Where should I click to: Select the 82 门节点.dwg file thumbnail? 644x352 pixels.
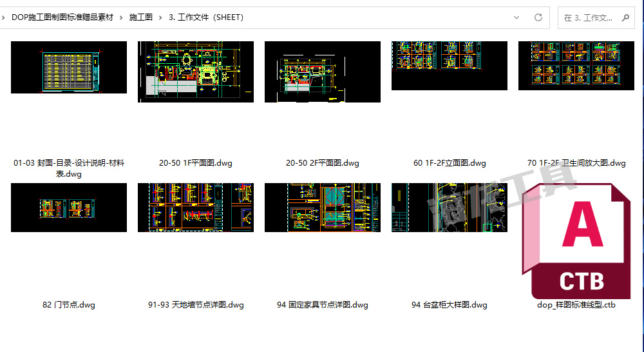[69, 208]
